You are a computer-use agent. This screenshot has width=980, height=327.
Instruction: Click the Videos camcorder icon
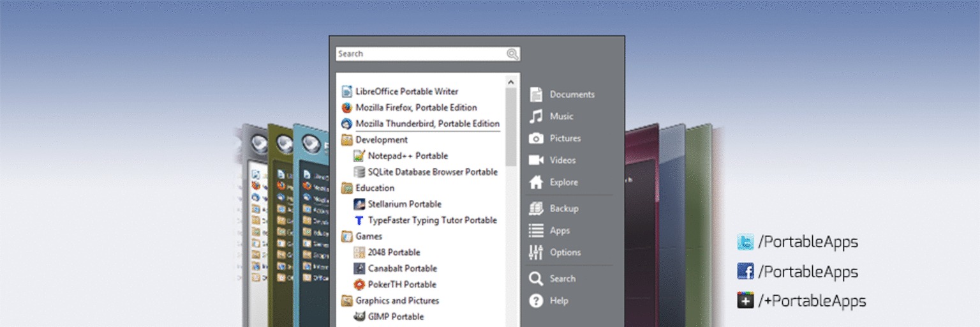536,160
